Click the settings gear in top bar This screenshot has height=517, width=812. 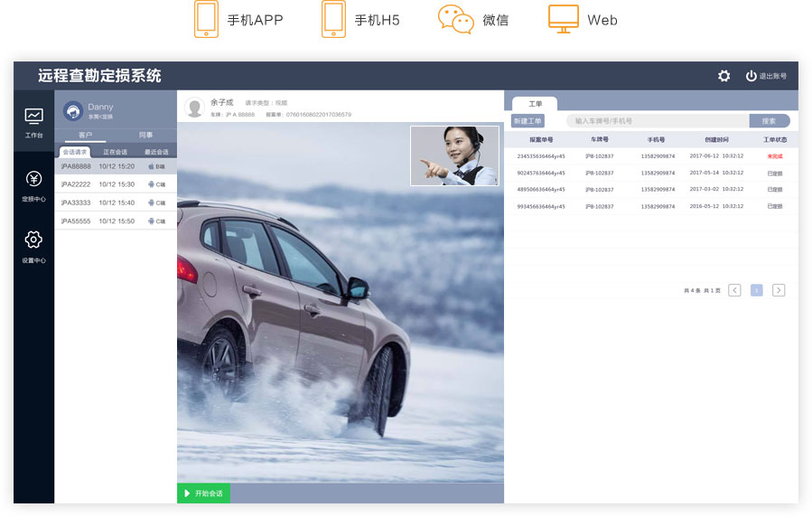tap(723, 76)
